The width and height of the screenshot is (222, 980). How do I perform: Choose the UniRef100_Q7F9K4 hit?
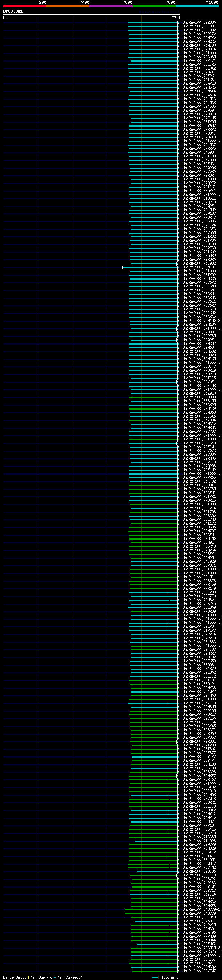[x=199, y=76]
